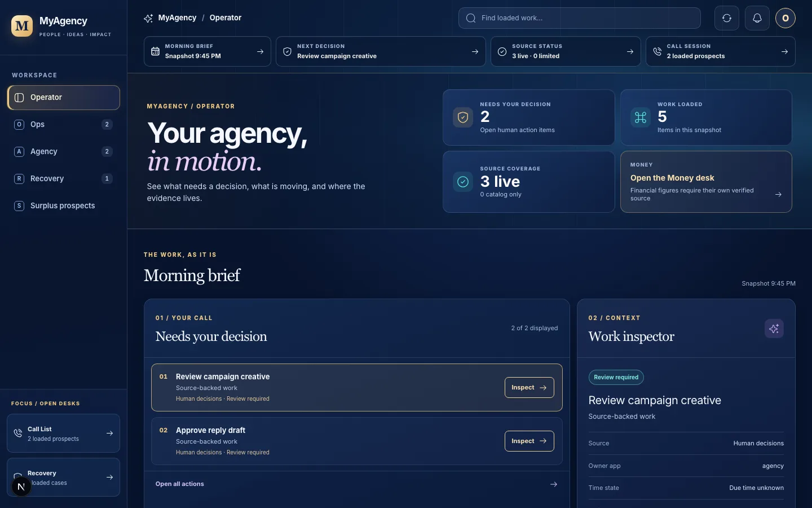
Task: Click the checkmark icon in Source Status card
Action: pyautogui.click(x=502, y=51)
